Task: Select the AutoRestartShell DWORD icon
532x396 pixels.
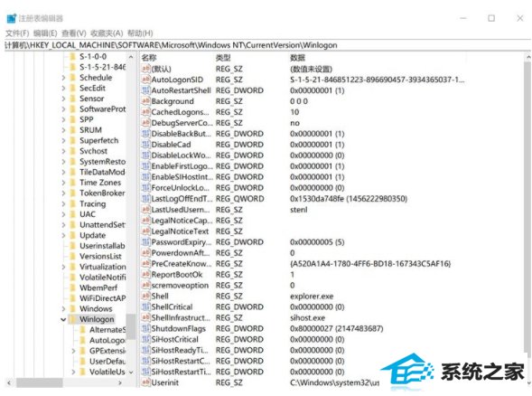Action: tap(145, 90)
